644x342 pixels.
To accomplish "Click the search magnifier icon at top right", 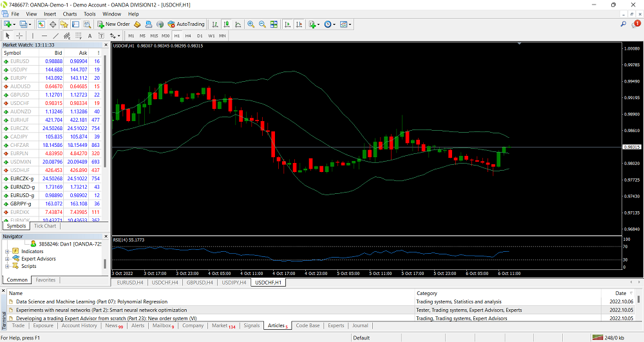I will point(623,24).
